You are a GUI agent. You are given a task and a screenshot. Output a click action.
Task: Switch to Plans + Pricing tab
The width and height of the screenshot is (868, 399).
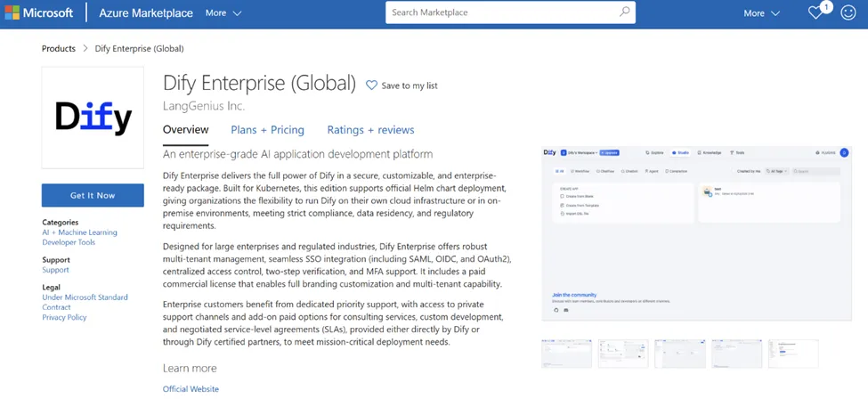(267, 130)
